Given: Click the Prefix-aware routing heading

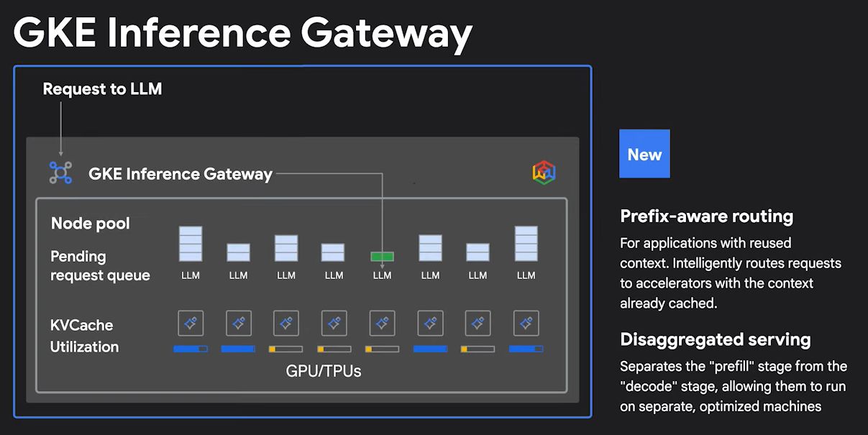Looking at the screenshot, I should [706, 216].
